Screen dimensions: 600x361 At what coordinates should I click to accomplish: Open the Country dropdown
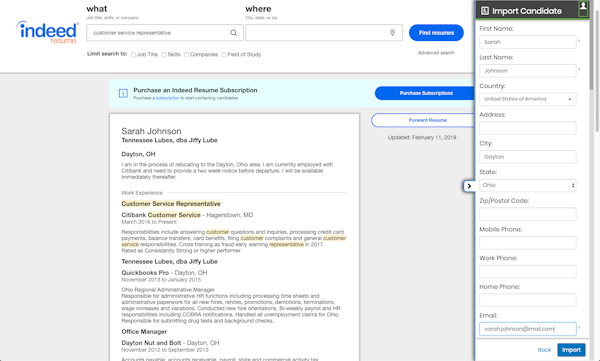click(528, 99)
